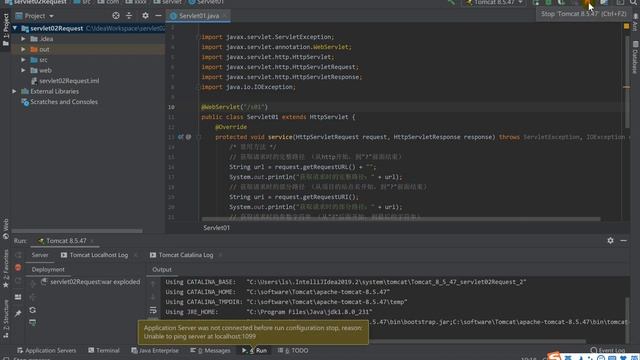Click the editor horizontal scrollbar

pyautogui.click(x=401, y=219)
